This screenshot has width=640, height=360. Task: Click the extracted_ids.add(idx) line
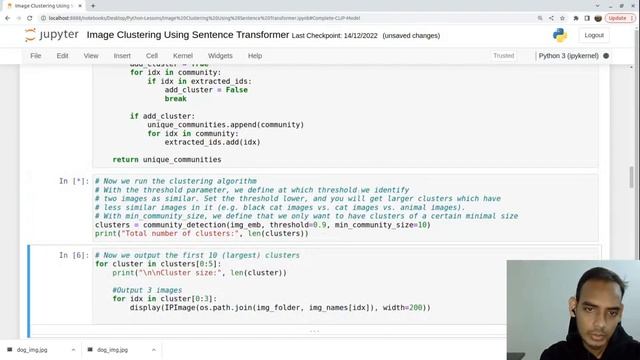(212, 142)
